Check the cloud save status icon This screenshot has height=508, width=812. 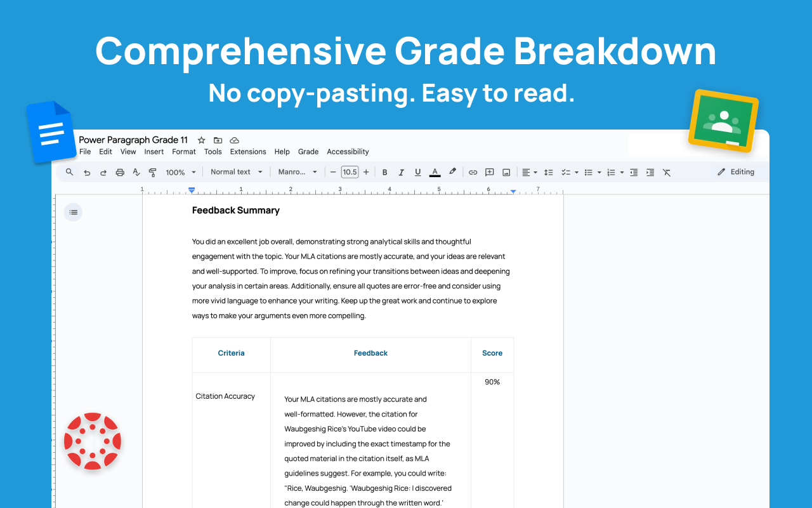tap(235, 140)
